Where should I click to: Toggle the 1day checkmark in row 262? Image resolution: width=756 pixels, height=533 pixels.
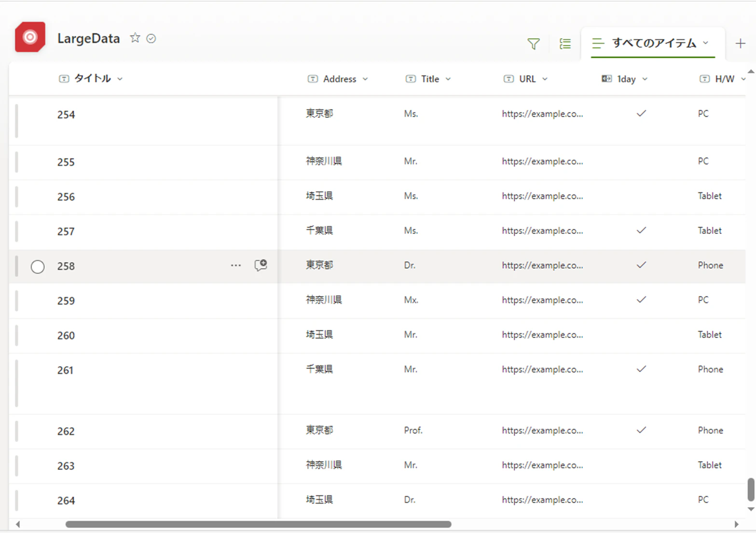coord(641,430)
